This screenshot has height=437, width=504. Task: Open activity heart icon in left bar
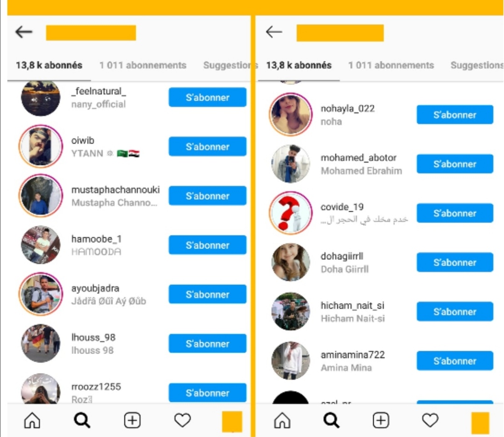point(182,420)
